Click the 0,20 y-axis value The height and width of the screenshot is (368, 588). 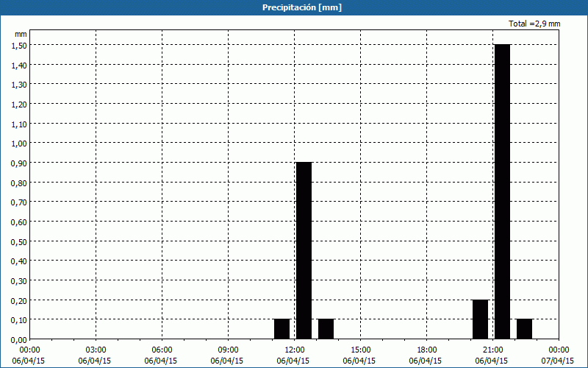pos(19,300)
